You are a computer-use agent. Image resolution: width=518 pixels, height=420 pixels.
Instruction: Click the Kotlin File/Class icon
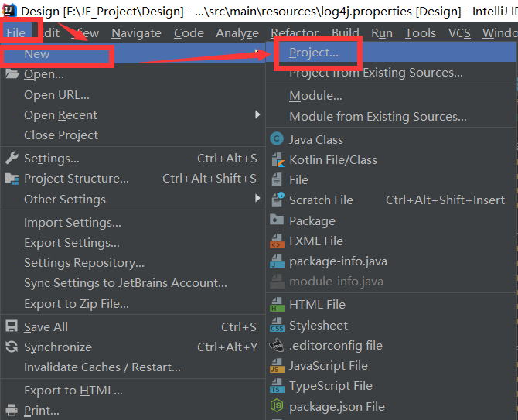point(276,159)
